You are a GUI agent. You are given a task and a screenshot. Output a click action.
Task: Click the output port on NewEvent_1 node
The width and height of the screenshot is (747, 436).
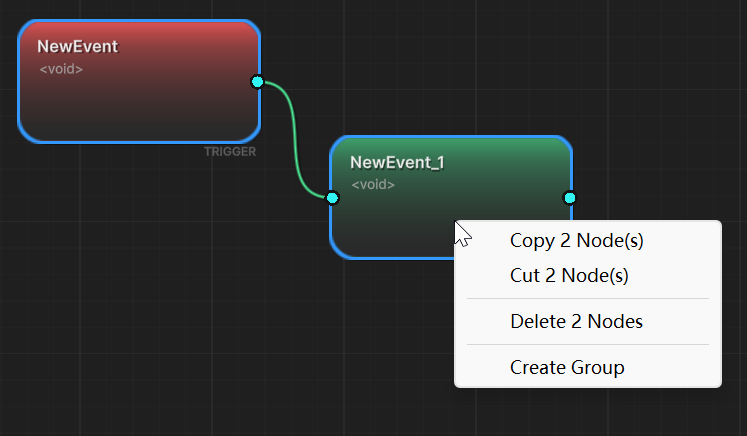(x=569, y=198)
